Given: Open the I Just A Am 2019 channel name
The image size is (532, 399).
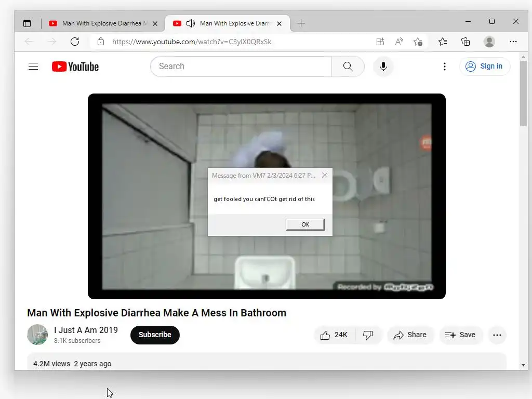Looking at the screenshot, I should (x=86, y=330).
